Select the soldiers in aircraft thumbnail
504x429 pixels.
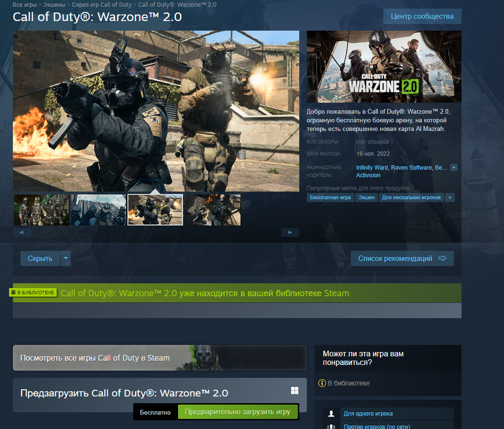98,210
